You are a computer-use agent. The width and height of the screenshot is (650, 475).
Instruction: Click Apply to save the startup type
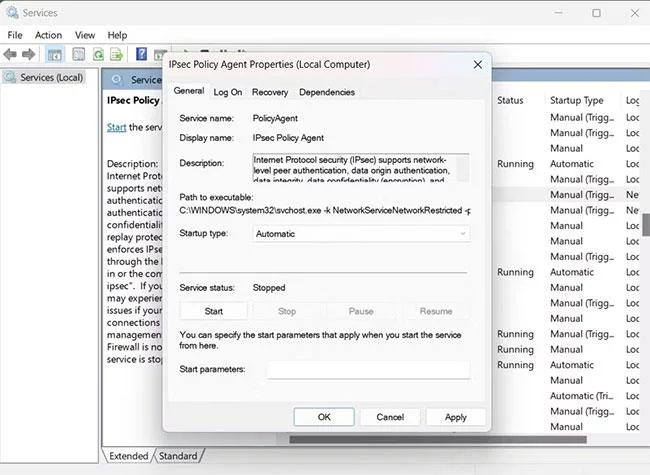pos(456,417)
